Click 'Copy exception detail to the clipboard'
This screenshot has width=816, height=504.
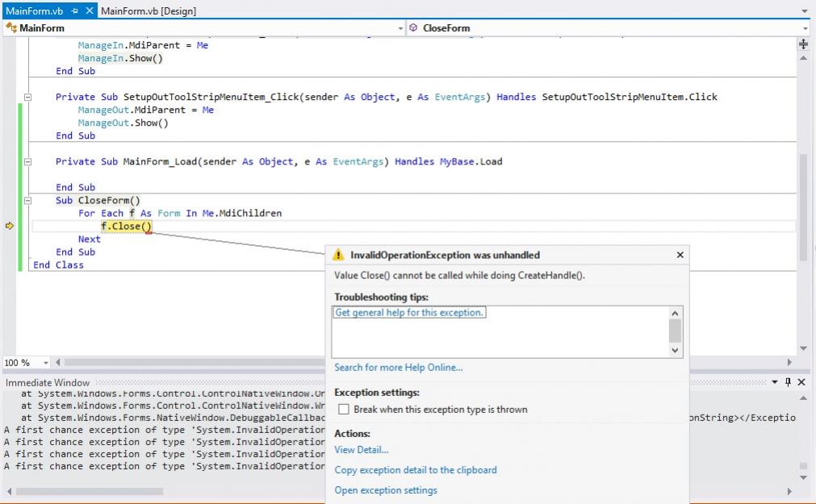[x=416, y=469]
